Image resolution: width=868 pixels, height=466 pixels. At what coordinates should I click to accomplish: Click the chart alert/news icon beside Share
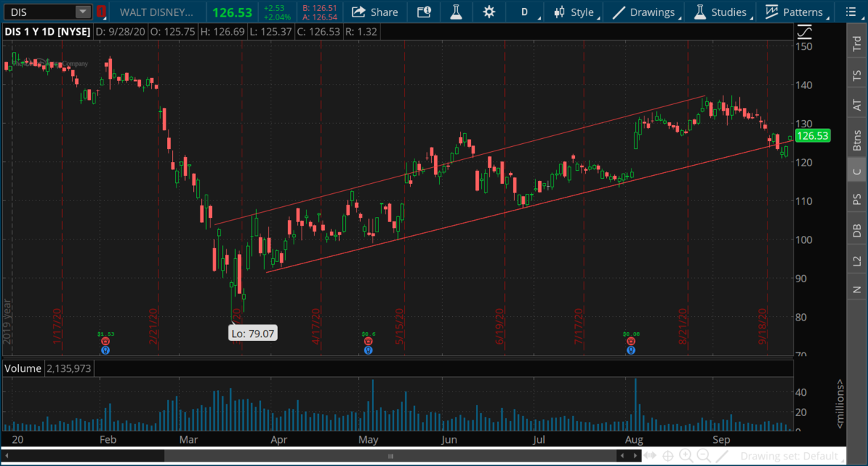coord(424,12)
